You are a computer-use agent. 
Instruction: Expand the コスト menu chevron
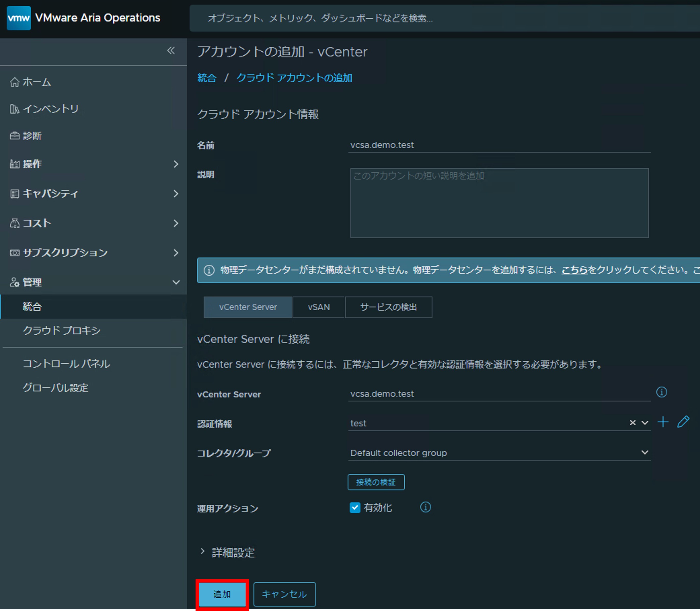(x=176, y=223)
